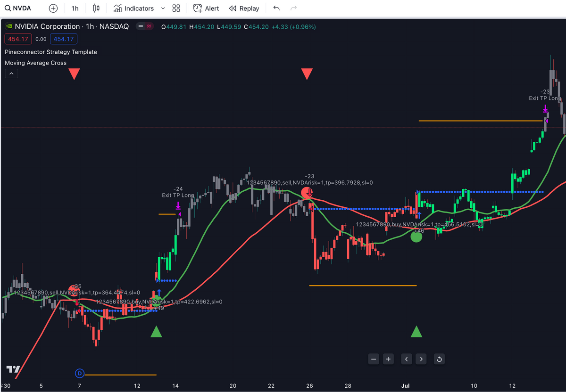Viewport: 566px width, 392px height.
Task: Collapse the indicator legend with chevron
Action: (11, 73)
